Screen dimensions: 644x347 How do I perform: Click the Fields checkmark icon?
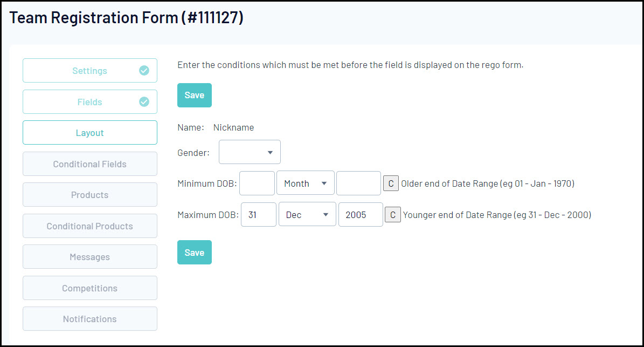tap(144, 102)
